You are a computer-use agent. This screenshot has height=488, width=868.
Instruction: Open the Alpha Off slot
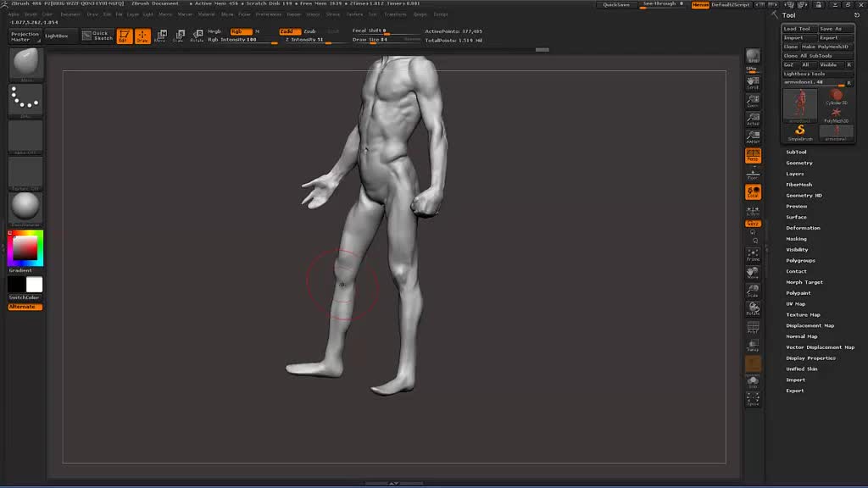tap(25, 136)
